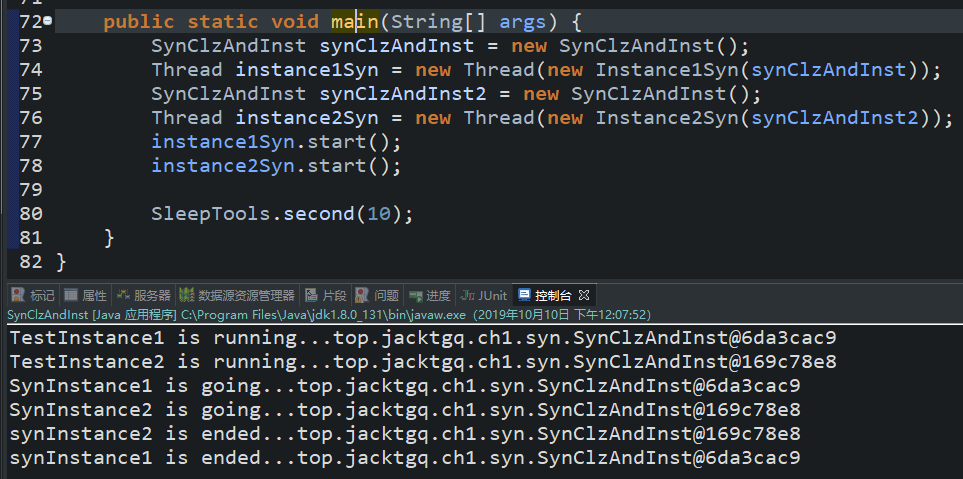Click the 'static' keyword on line 72
The image size is (963, 479).
click(223, 22)
